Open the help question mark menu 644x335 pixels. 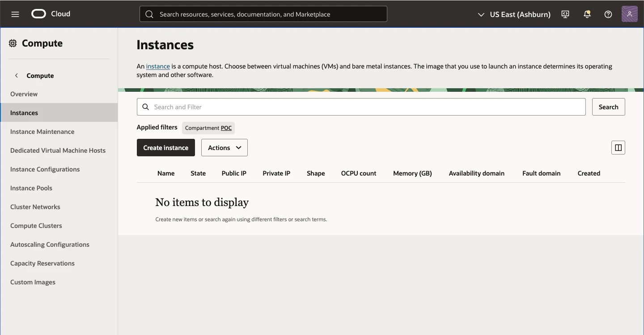608,14
